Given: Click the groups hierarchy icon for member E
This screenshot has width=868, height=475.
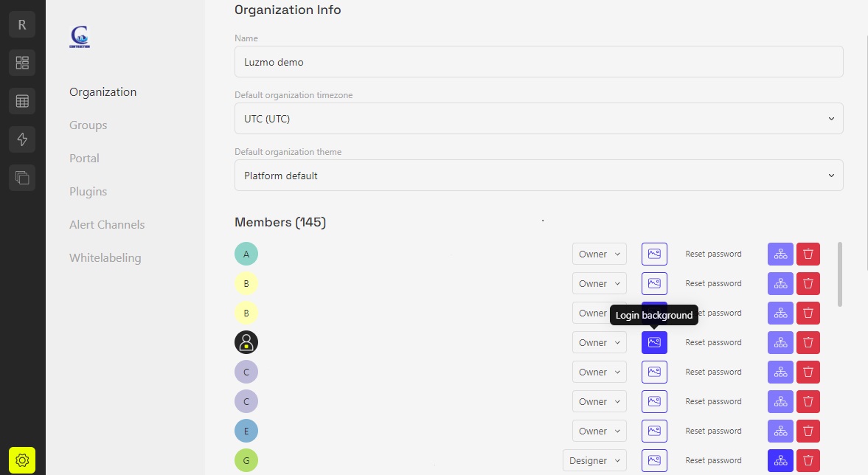Looking at the screenshot, I should click(780, 431).
